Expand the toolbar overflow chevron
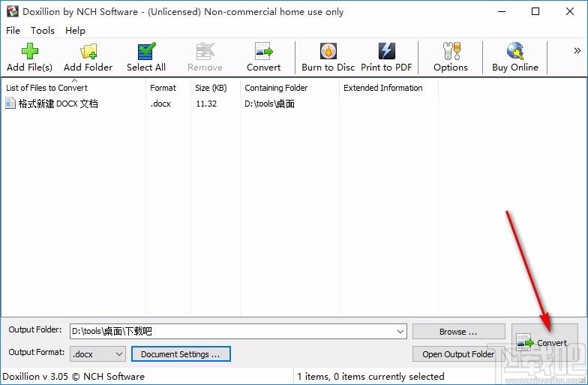 coord(577,51)
